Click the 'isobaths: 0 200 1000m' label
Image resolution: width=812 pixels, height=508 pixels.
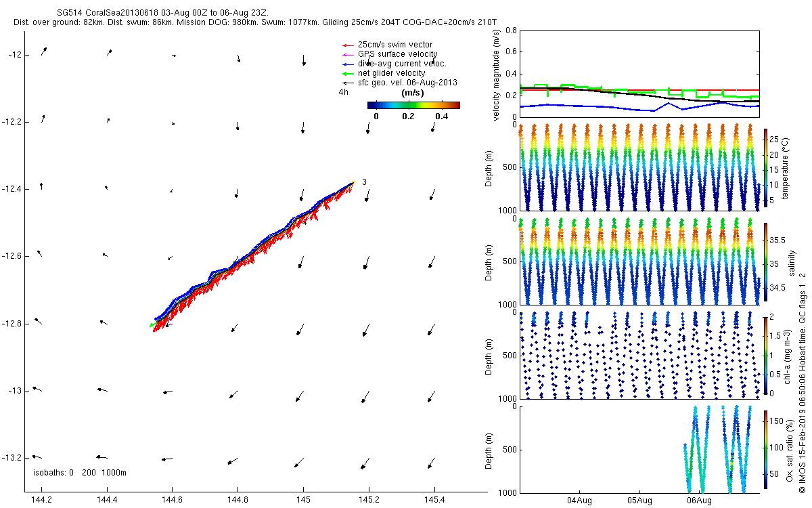pos(80,473)
